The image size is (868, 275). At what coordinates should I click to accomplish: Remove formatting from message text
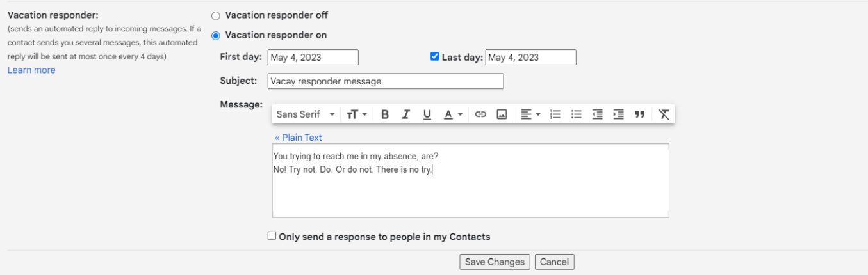pos(664,114)
